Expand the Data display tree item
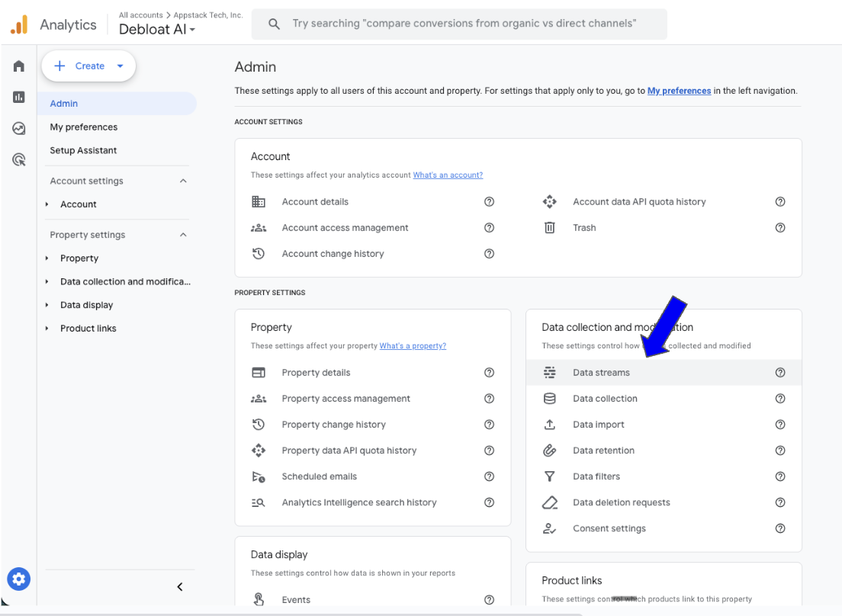This screenshot has height=616, width=842. [47, 305]
